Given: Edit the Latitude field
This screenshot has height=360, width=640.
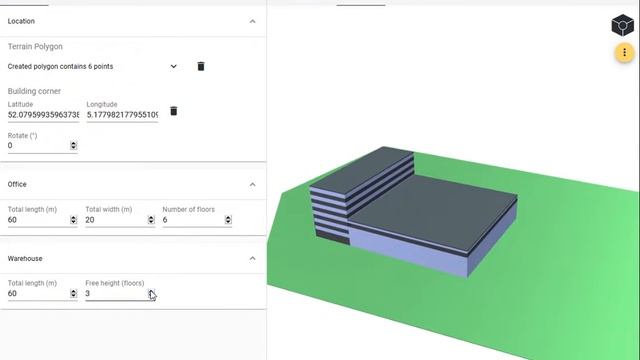Looking at the screenshot, I should pyautogui.click(x=43, y=115).
